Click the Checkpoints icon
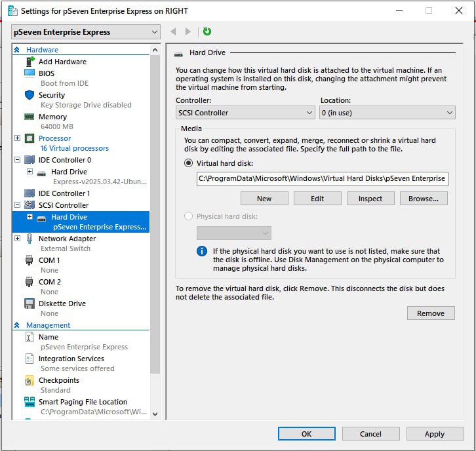The height and width of the screenshot is (451, 476). pyautogui.click(x=30, y=380)
